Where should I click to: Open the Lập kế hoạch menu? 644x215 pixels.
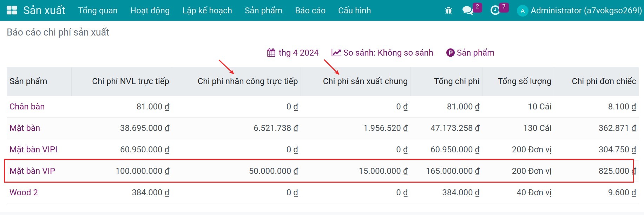pos(207,11)
